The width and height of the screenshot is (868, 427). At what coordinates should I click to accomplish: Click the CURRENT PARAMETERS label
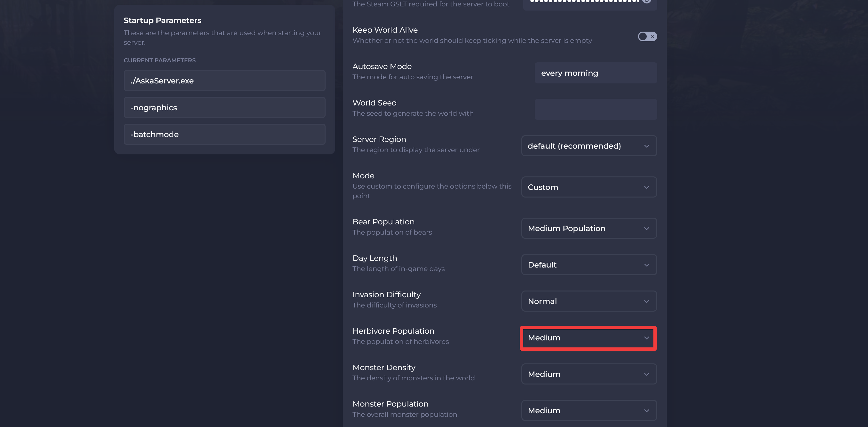(159, 60)
